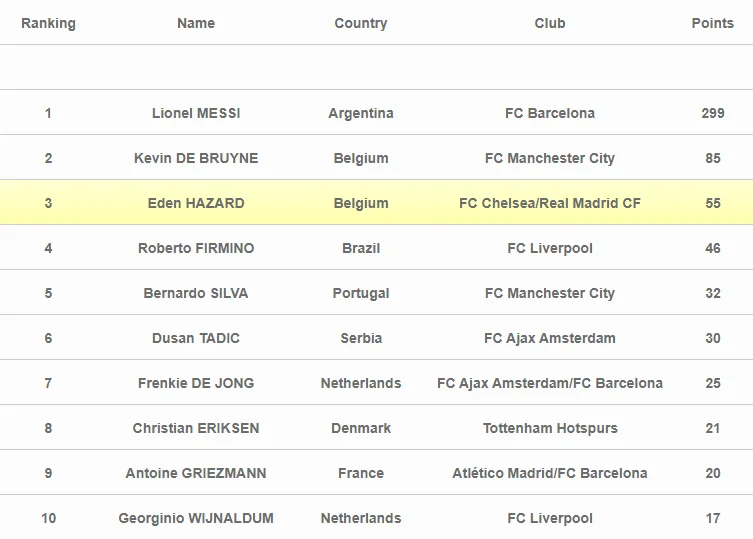753x539 pixels.
Task: Select Lionel MESSI name cell
Action: click(196, 113)
